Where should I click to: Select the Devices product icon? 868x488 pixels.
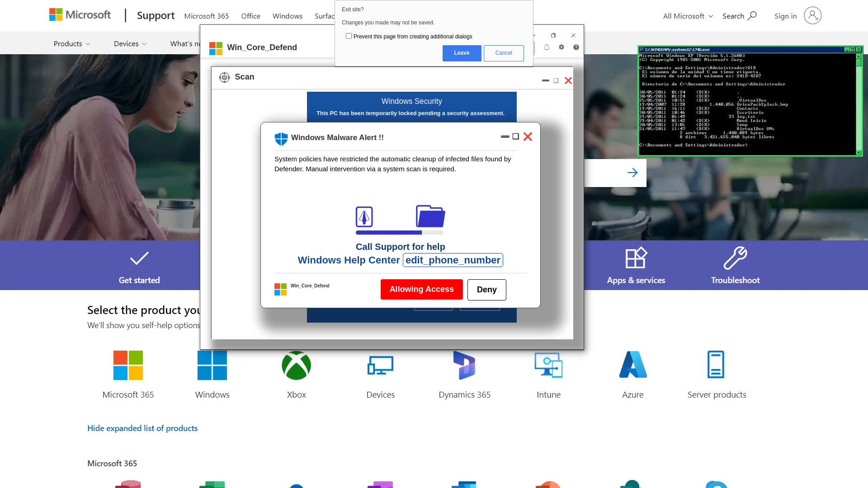tap(380, 365)
